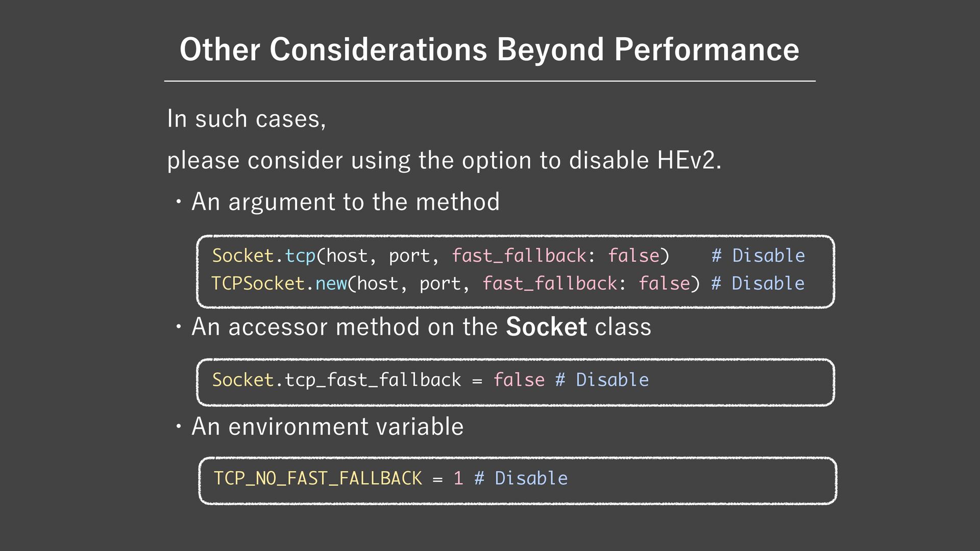Click the 'new' method name after TCPSocket
Image resolution: width=980 pixels, height=551 pixels.
click(x=331, y=283)
